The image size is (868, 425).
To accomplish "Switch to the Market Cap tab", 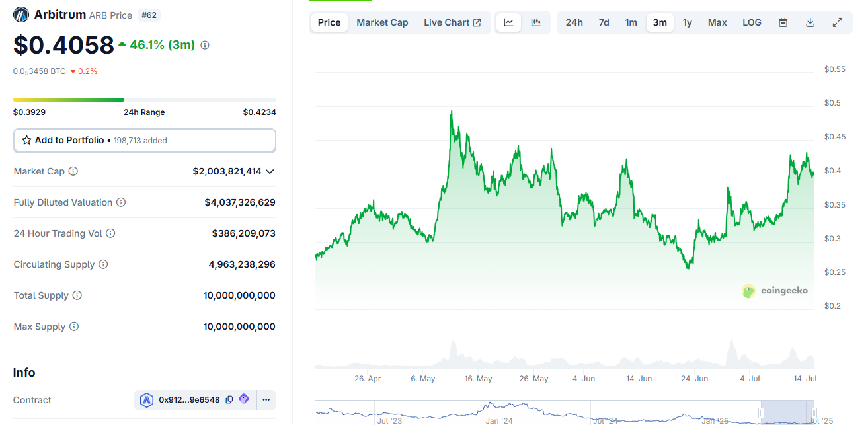I will 382,22.
